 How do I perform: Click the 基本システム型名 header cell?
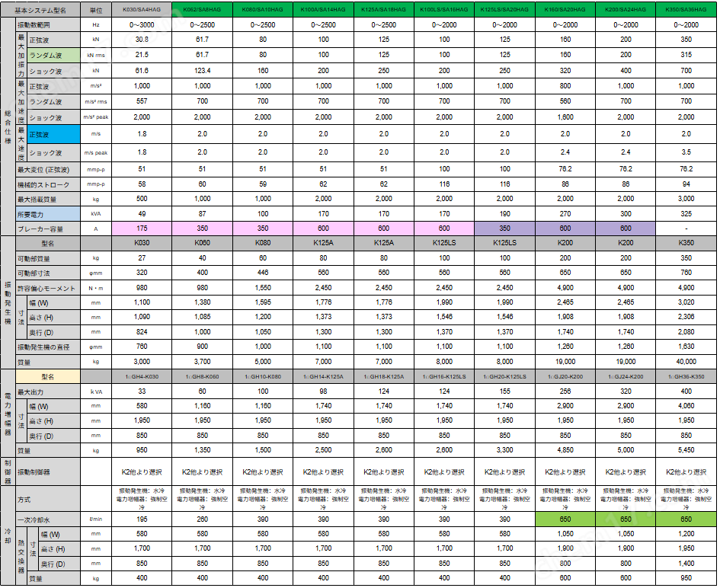[41, 10]
